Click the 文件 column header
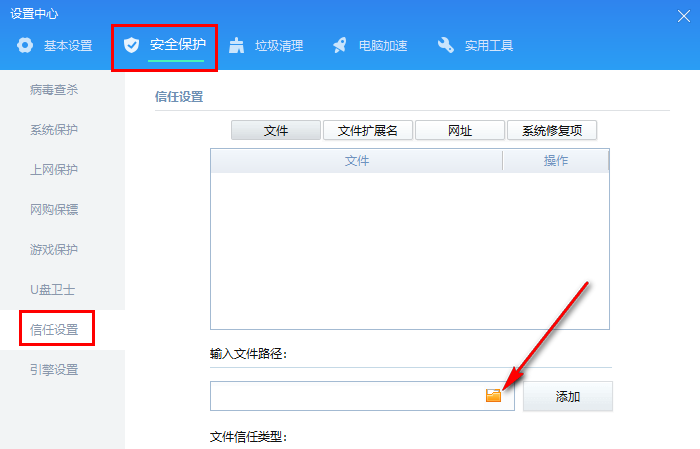 click(357, 161)
